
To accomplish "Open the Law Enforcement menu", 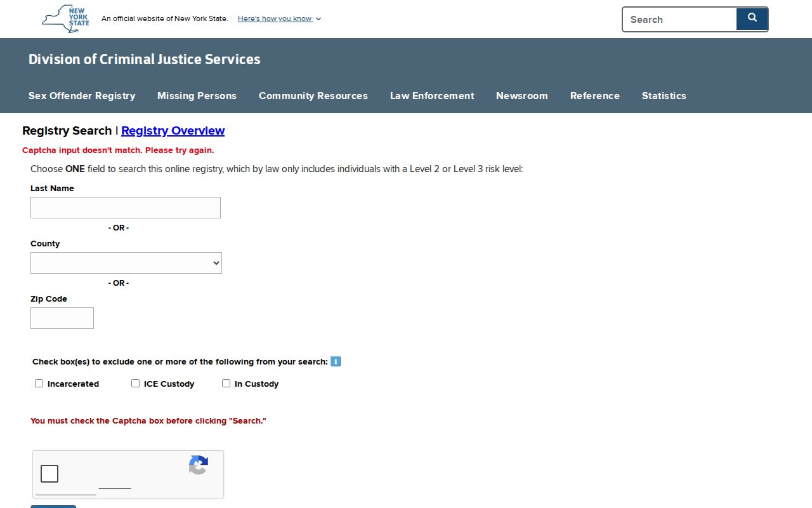I will (x=432, y=96).
